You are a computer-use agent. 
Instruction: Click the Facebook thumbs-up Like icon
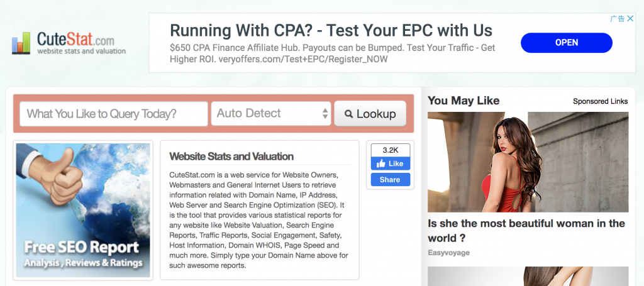click(x=381, y=163)
